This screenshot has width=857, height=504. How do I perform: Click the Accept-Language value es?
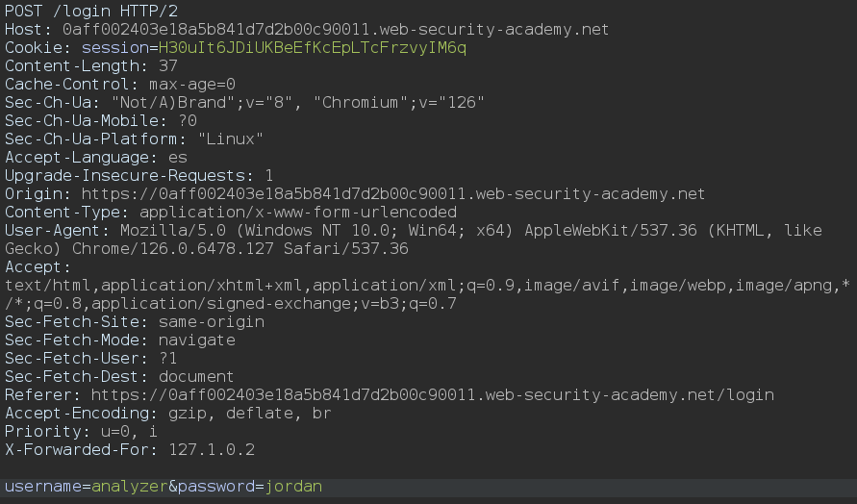[177, 158]
